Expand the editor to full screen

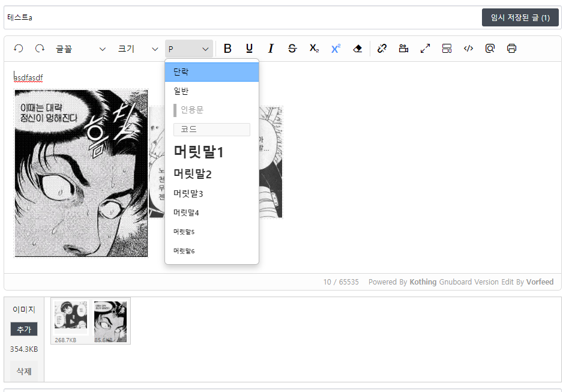(x=425, y=49)
